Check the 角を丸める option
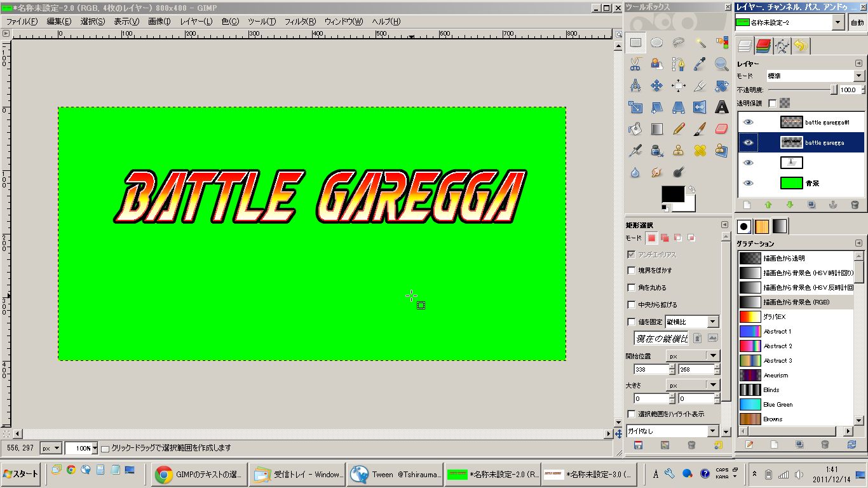The width and height of the screenshot is (868, 488). (631, 287)
